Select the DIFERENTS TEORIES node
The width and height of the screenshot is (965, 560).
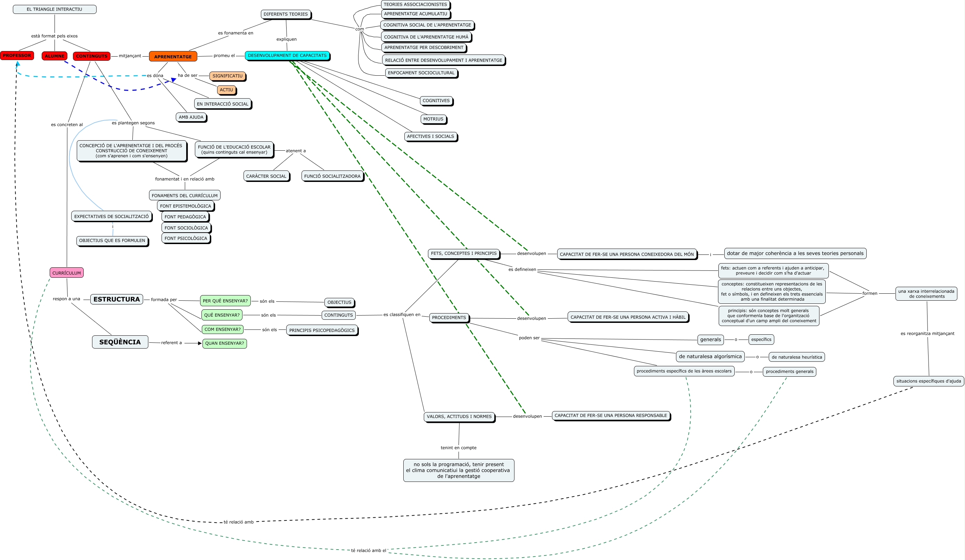(286, 14)
